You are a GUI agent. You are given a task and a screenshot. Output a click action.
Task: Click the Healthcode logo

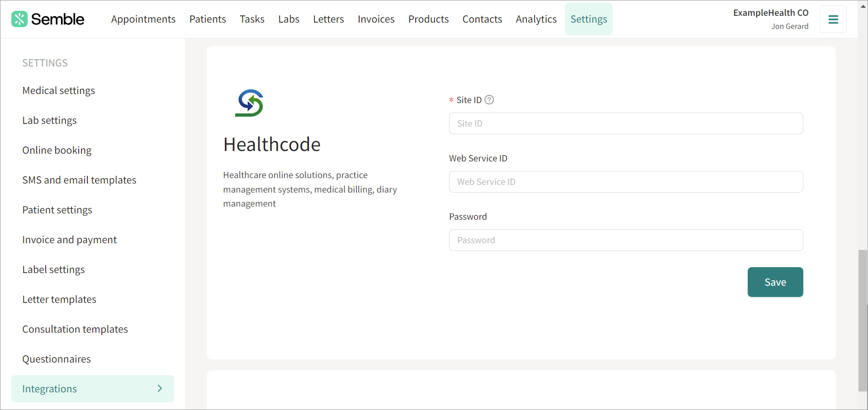coord(249,103)
